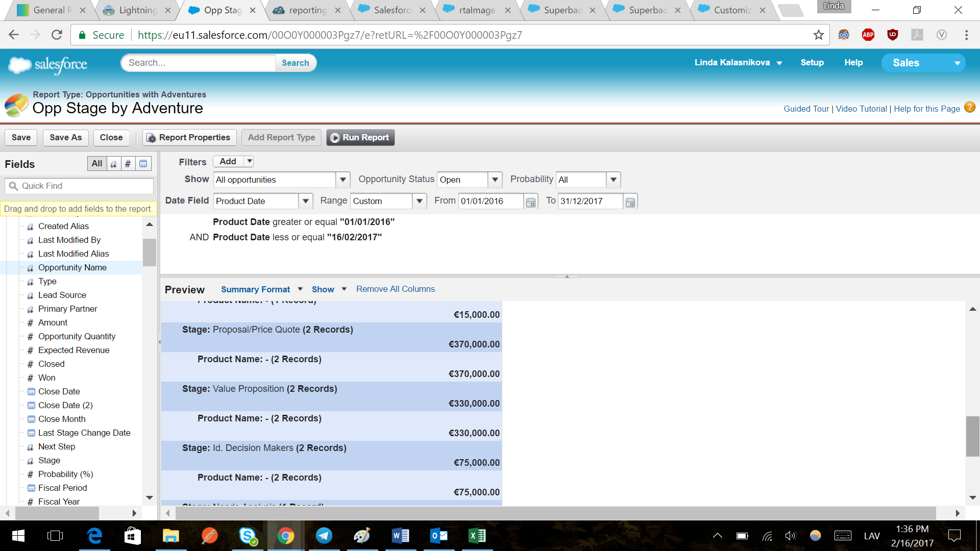Open Excel from the Windows taskbar
Image resolution: width=980 pixels, height=551 pixels.
coord(477,536)
